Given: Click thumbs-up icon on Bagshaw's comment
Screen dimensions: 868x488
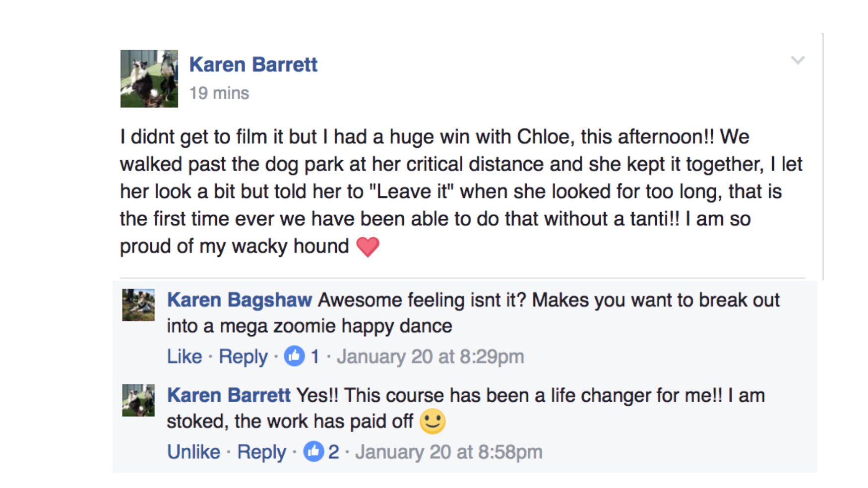Looking at the screenshot, I should pyautogui.click(x=294, y=356).
